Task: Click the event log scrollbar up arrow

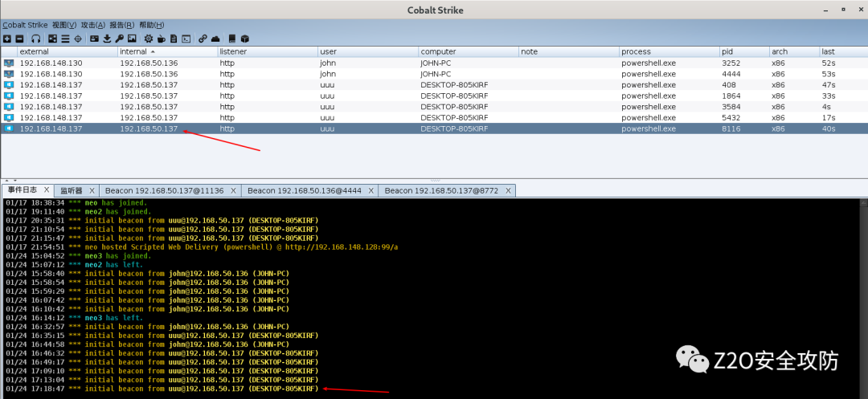Action: [x=863, y=203]
